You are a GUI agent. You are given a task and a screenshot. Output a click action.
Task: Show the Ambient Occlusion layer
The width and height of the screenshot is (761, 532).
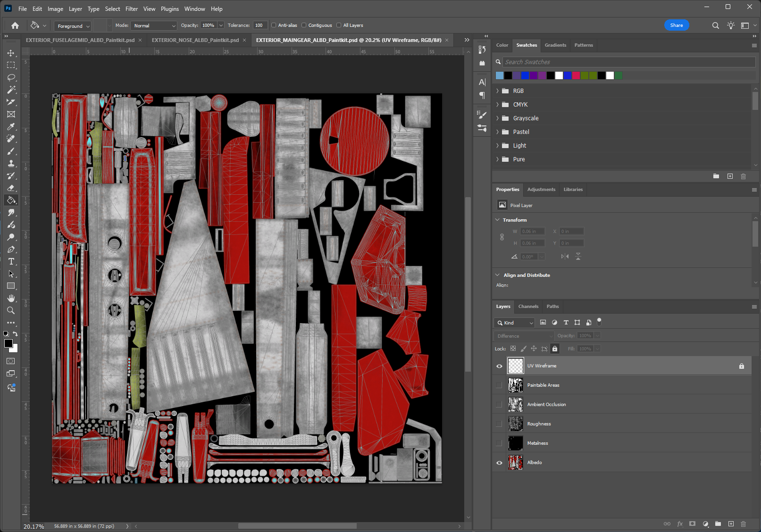499,405
